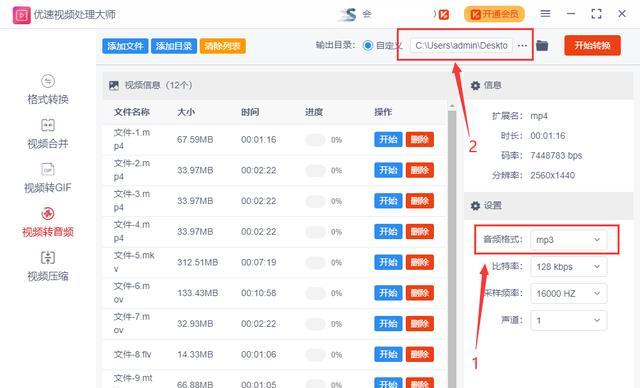Click the 信息 panel gear icon
This screenshot has height=388, width=640.
tap(475, 86)
